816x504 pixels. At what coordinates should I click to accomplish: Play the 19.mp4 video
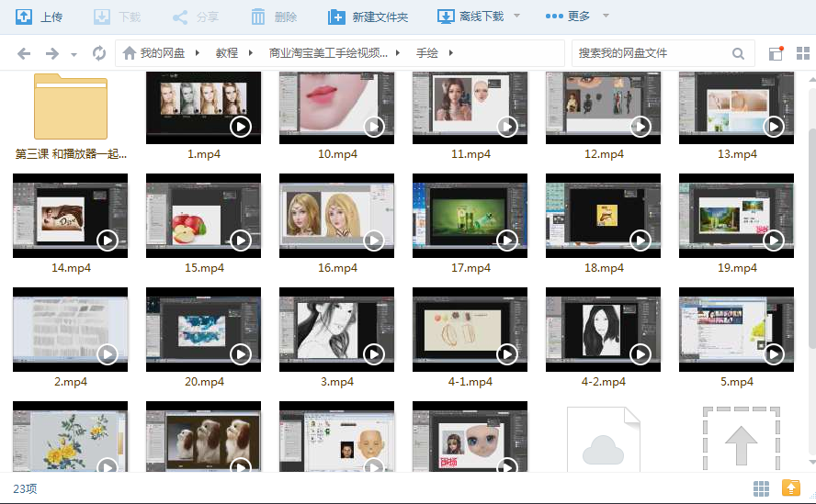point(774,241)
